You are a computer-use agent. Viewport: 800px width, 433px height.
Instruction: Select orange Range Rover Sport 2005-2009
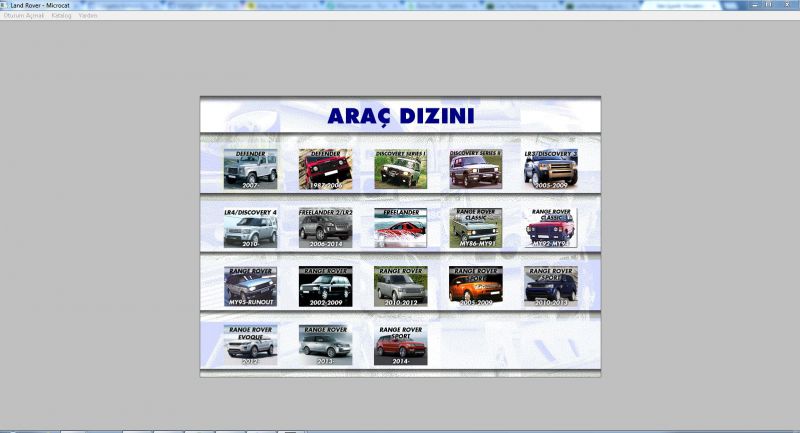pyautogui.click(x=476, y=287)
